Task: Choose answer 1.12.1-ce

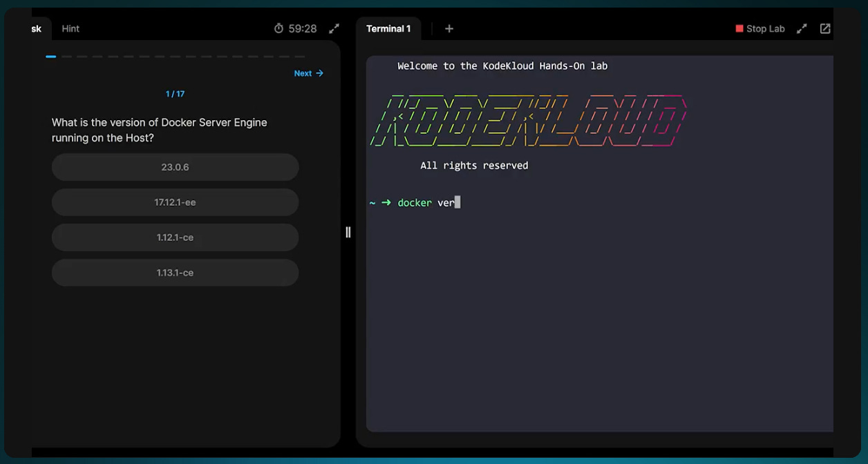Action: (x=175, y=238)
